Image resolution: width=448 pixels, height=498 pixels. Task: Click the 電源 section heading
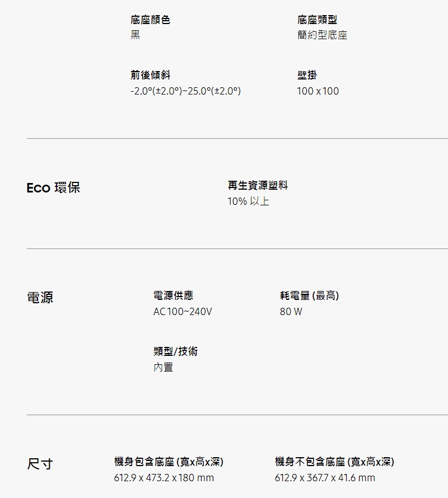(x=40, y=298)
